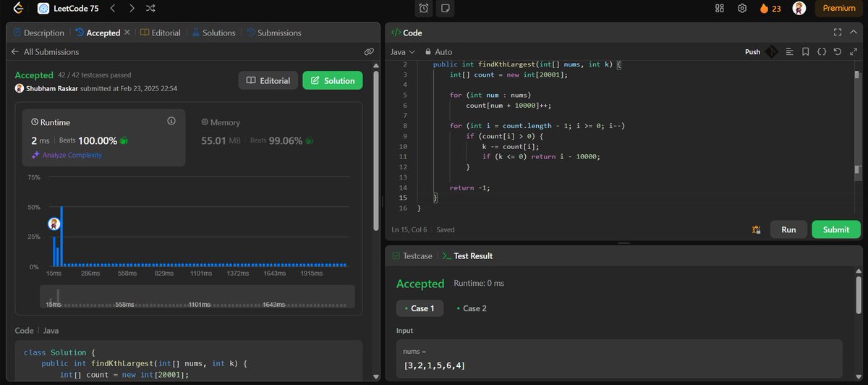Viewport: 868px width, 385px height.
Task: Click the 'Ln 15, Col 6' status text
Action: (409, 229)
